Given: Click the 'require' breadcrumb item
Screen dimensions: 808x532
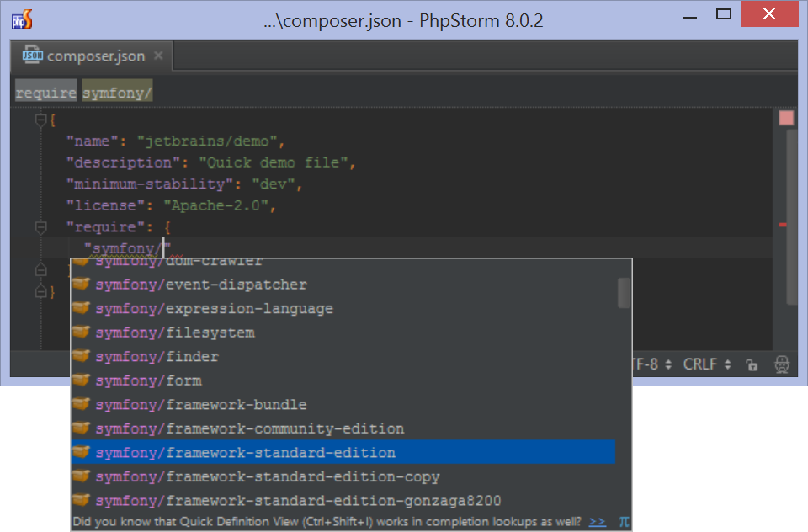Looking at the screenshot, I should (x=45, y=93).
